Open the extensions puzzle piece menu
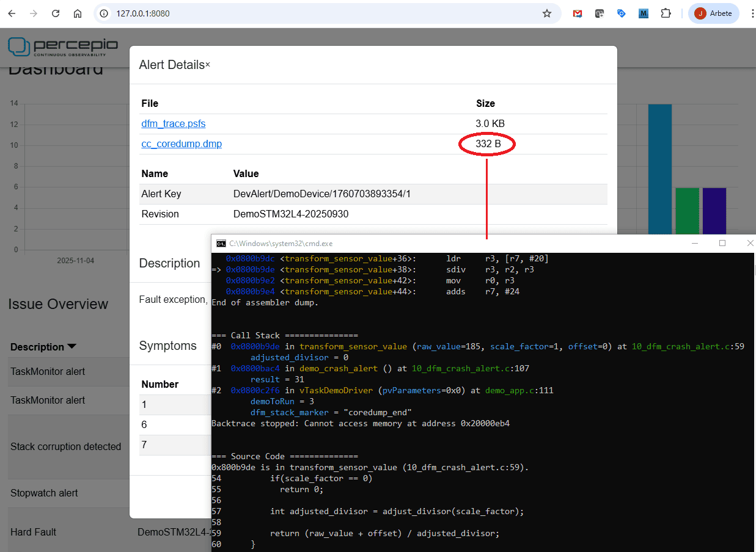756x552 pixels. [x=666, y=13]
